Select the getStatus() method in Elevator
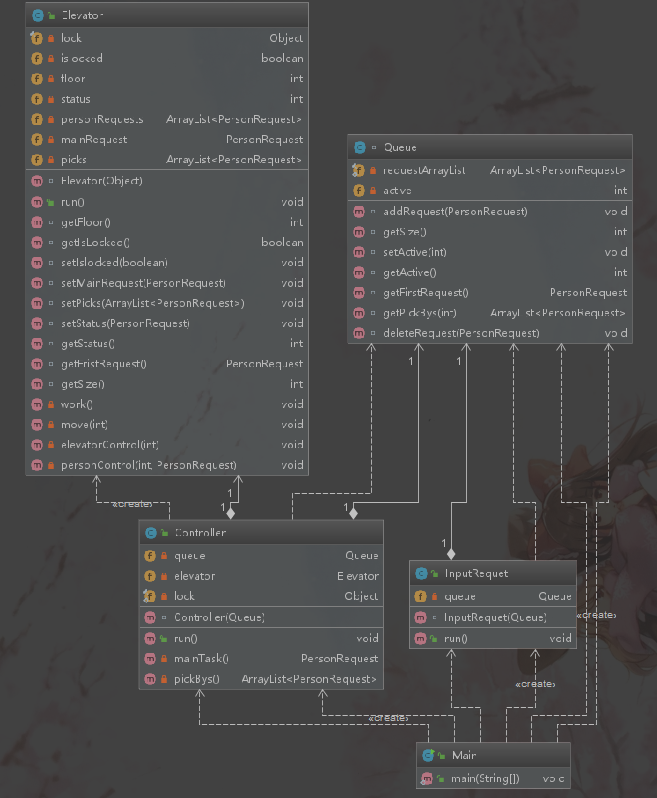 88,344
